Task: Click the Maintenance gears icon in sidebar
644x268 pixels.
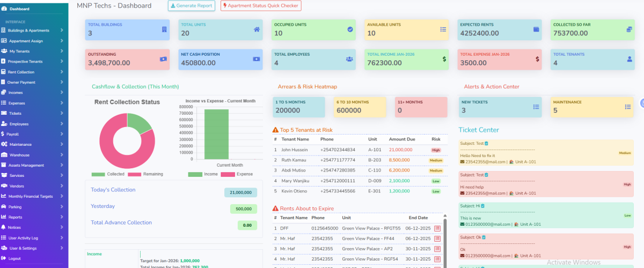Action: (4, 144)
